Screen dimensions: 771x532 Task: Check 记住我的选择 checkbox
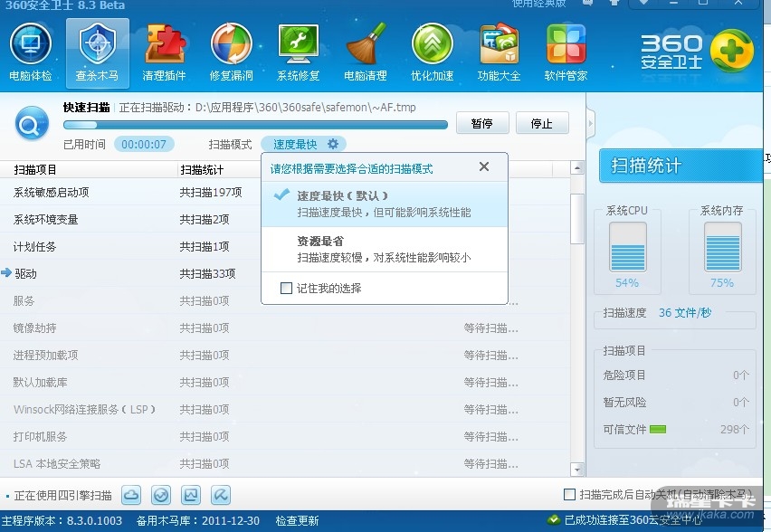pos(286,288)
